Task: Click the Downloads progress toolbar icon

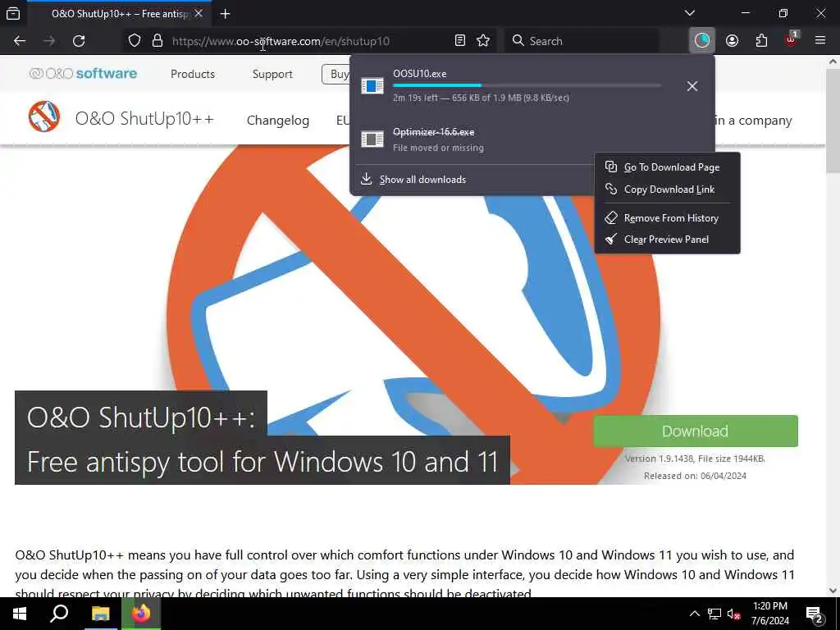Action: pyautogui.click(x=702, y=41)
